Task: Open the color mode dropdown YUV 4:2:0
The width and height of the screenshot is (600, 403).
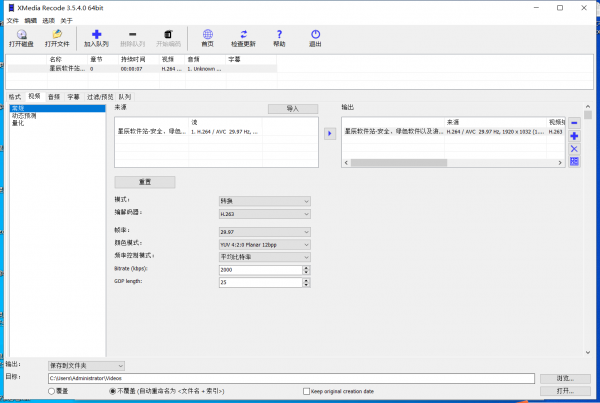Action: coord(264,245)
